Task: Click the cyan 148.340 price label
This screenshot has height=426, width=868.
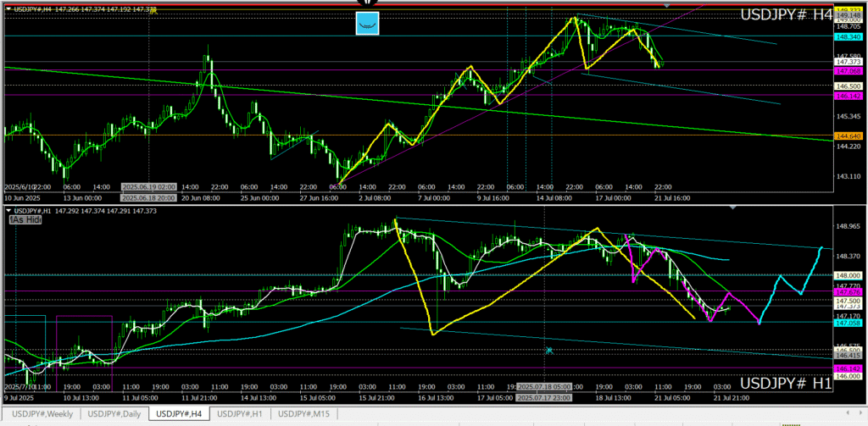Action: (848, 37)
